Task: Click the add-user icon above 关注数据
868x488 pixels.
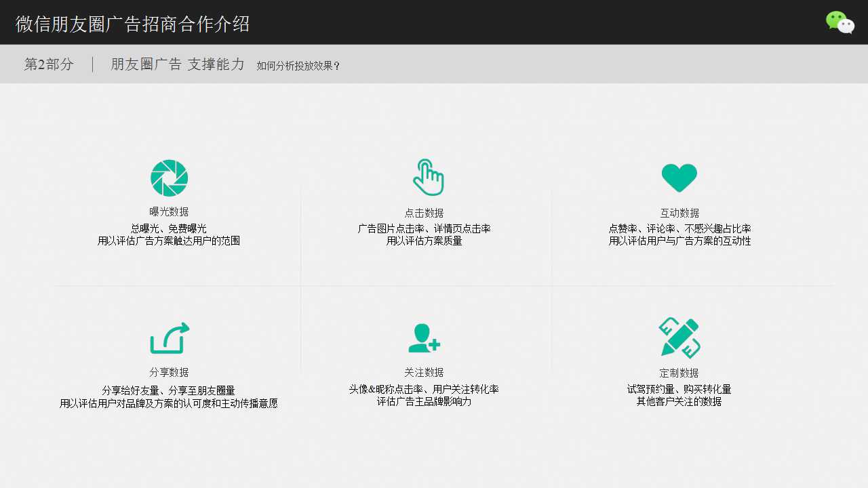Action: click(424, 338)
